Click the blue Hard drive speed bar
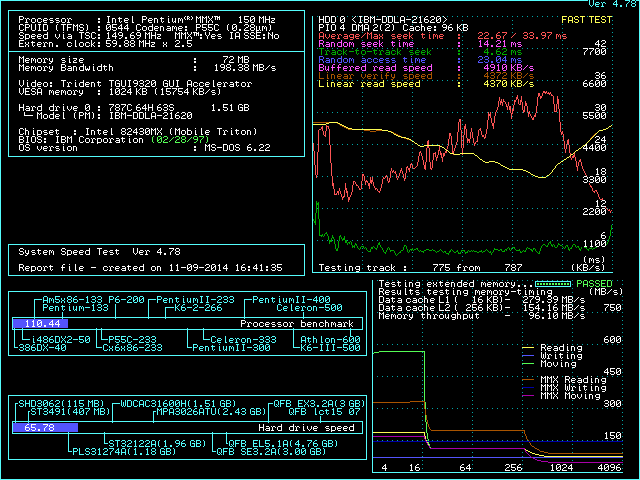This screenshot has width=640, height=480. (45, 427)
